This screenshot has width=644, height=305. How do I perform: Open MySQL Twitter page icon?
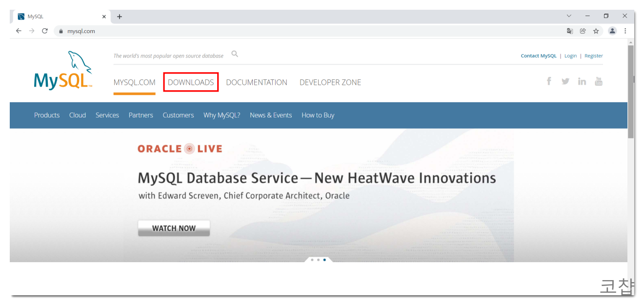[x=565, y=81]
